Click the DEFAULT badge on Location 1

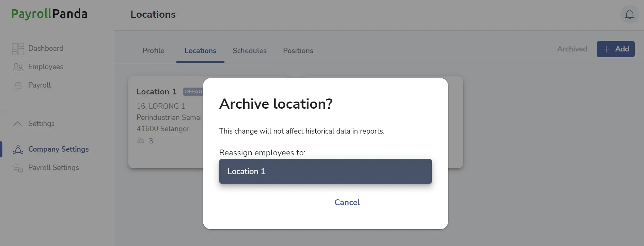pyautogui.click(x=193, y=92)
